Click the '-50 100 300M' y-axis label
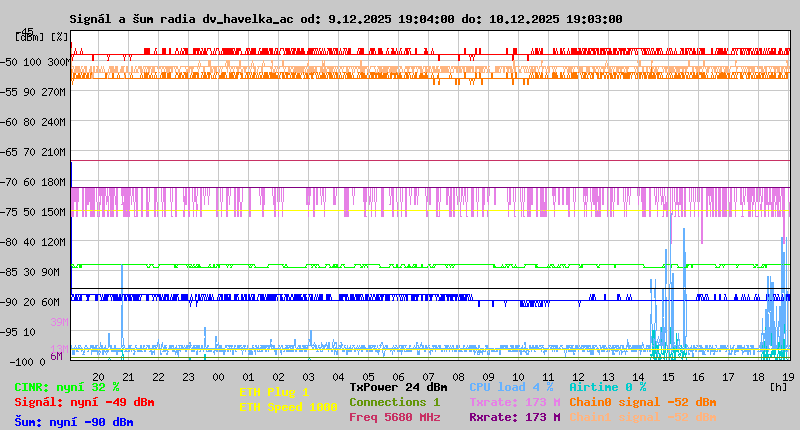The height and width of the screenshot is (430, 800). click(x=33, y=62)
